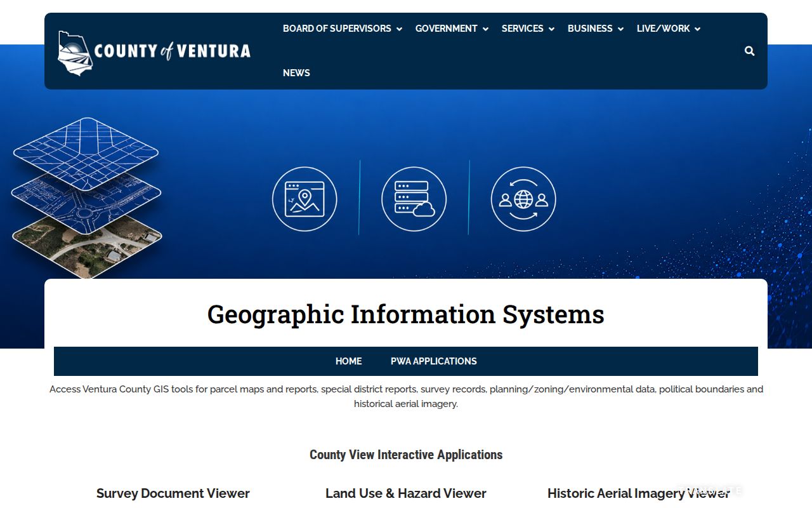
Task: Select the Home link in submenu
Action: tap(348, 361)
